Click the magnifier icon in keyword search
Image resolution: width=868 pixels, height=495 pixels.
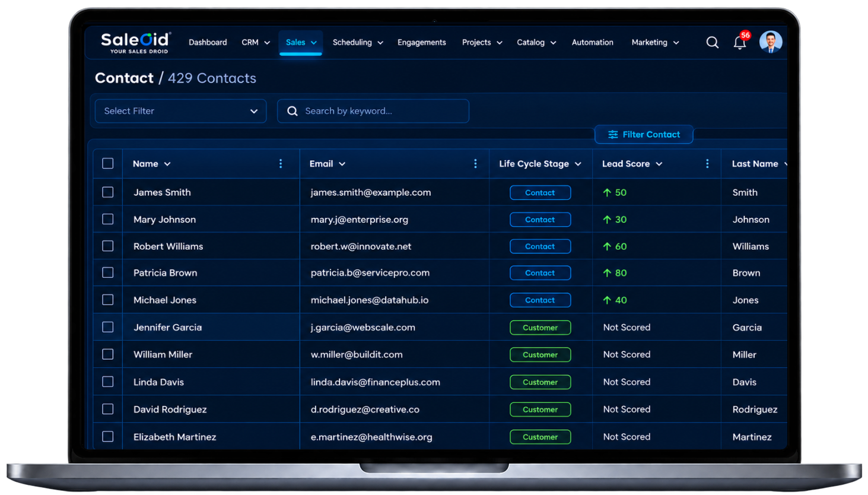[x=292, y=111]
